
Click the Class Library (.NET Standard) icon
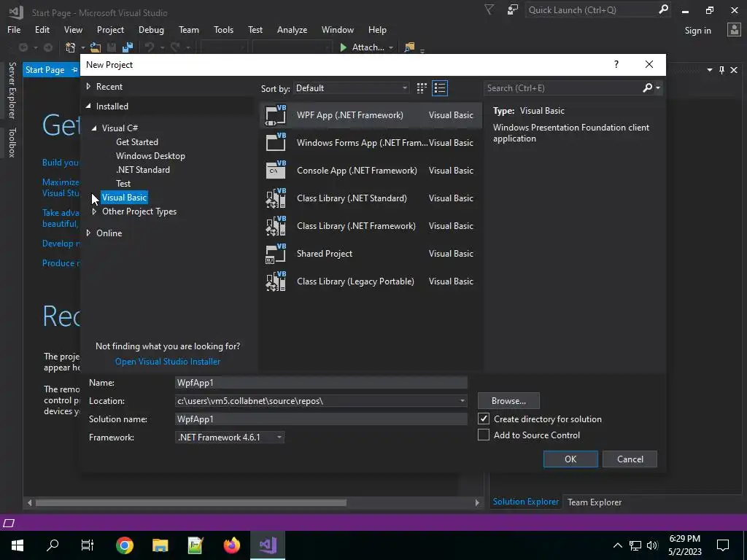click(x=276, y=198)
